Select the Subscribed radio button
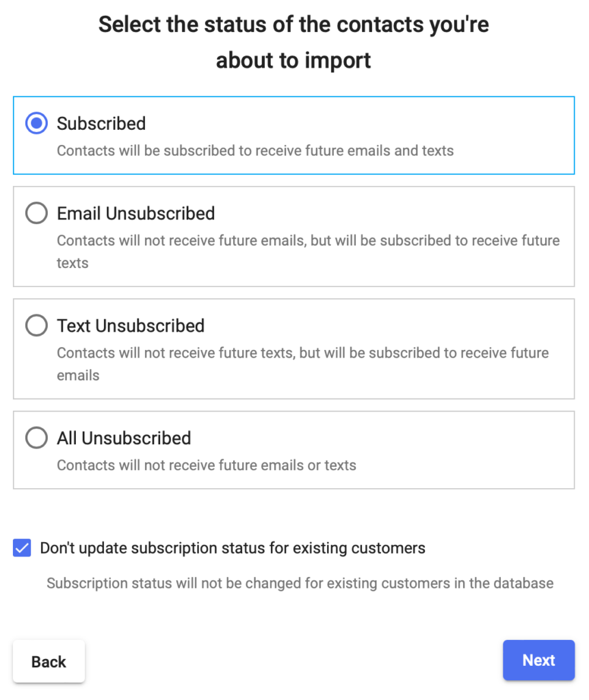 tap(36, 124)
